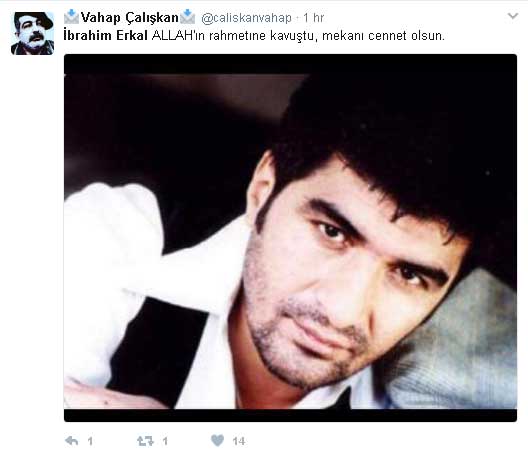Click the black bar below the photo
The image size is (528, 459).
[290, 416]
